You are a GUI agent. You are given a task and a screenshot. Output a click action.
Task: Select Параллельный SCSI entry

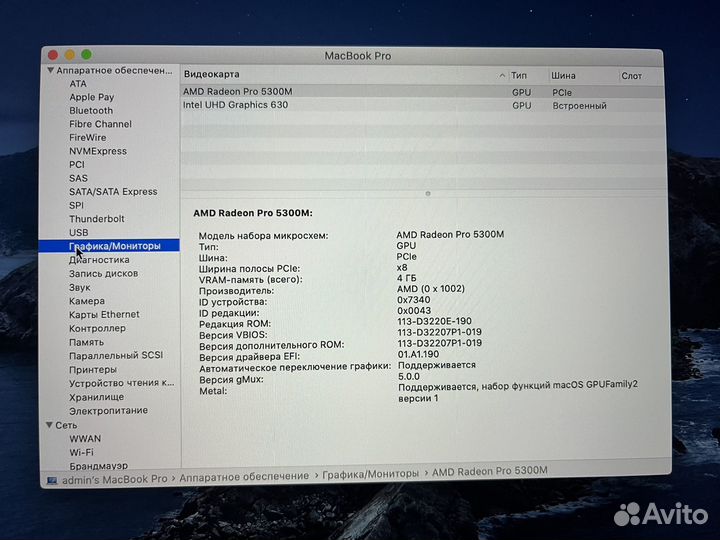pyautogui.click(x=116, y=355)
